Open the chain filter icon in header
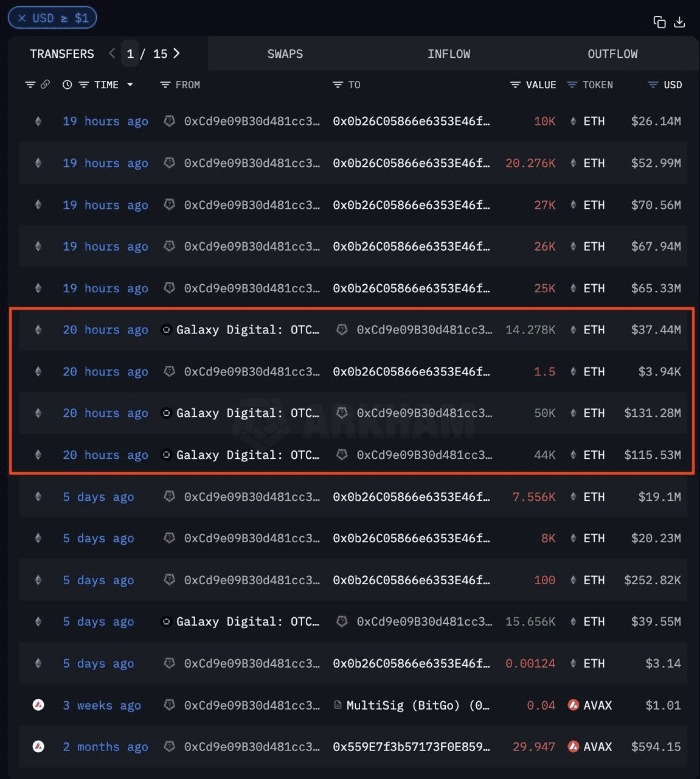Screen dimensions: 700x779 30,85
